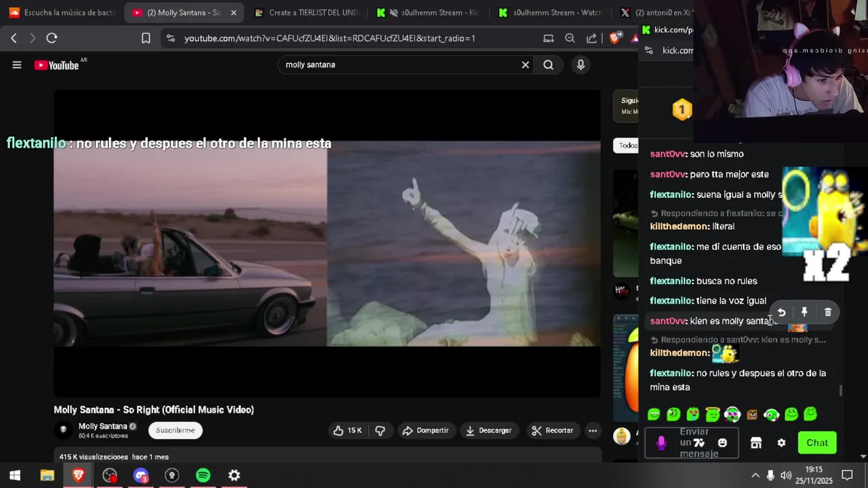Go back in the browser
Image resolution: width=868 pixels, height=488 pixels.
click(14, 38)
